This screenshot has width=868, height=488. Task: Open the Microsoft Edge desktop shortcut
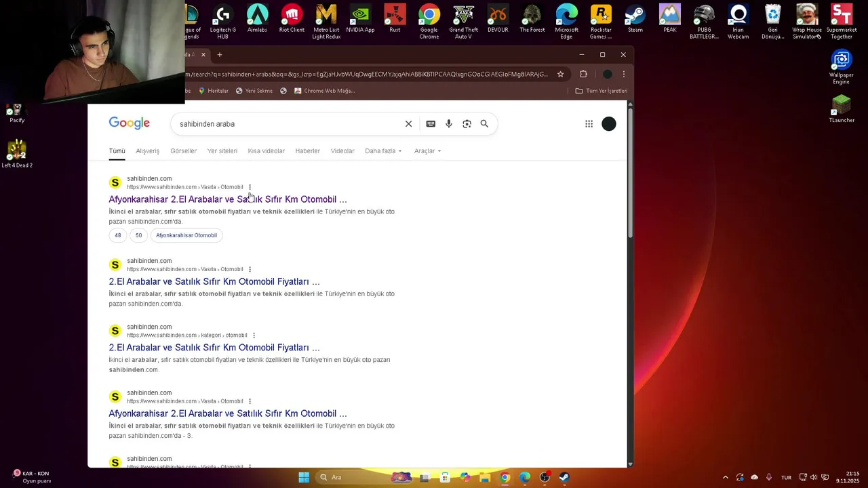566,22
